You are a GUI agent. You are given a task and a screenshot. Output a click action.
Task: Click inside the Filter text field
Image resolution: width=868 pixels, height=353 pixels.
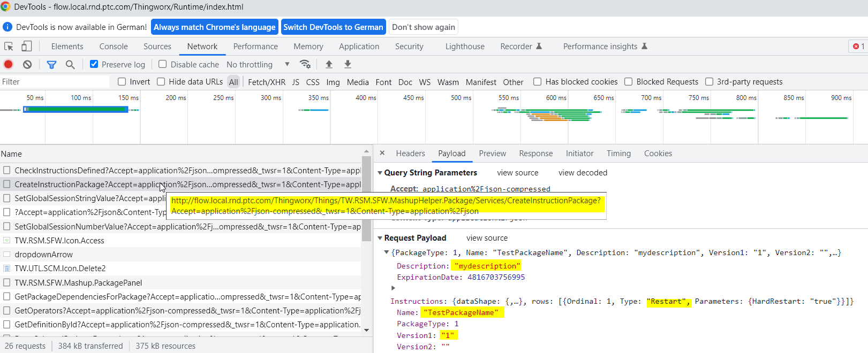point(54,82)
